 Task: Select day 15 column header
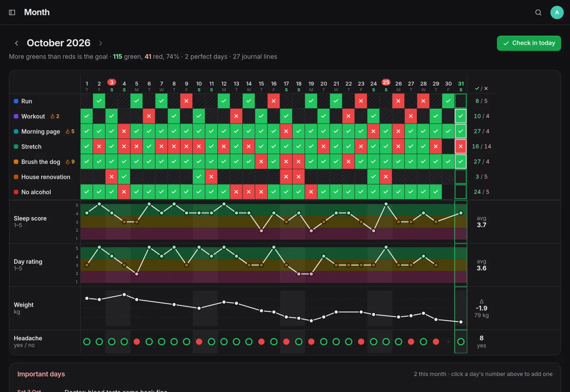(261, 86)
